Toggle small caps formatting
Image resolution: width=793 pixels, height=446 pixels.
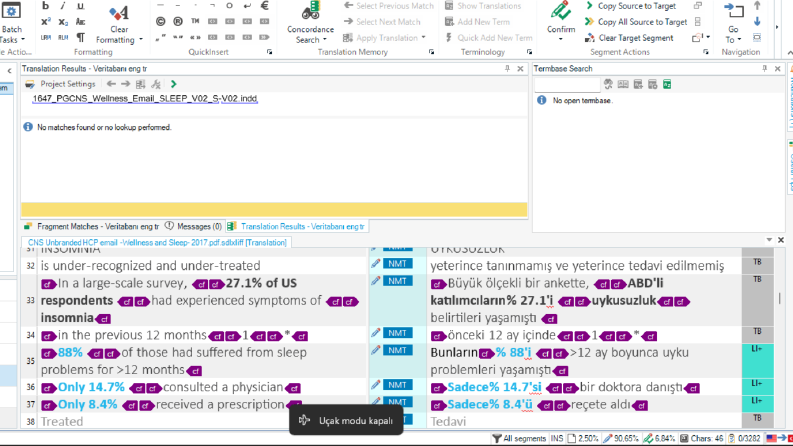pos(80,22)
